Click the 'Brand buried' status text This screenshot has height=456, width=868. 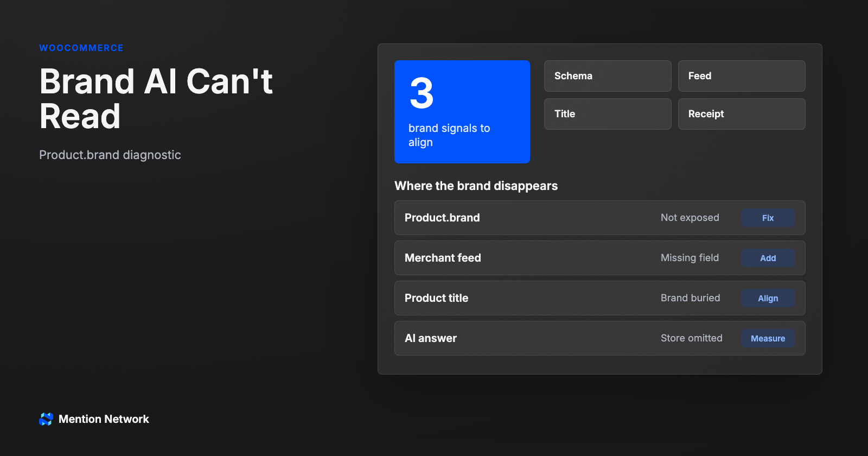[x=691, y=298]
